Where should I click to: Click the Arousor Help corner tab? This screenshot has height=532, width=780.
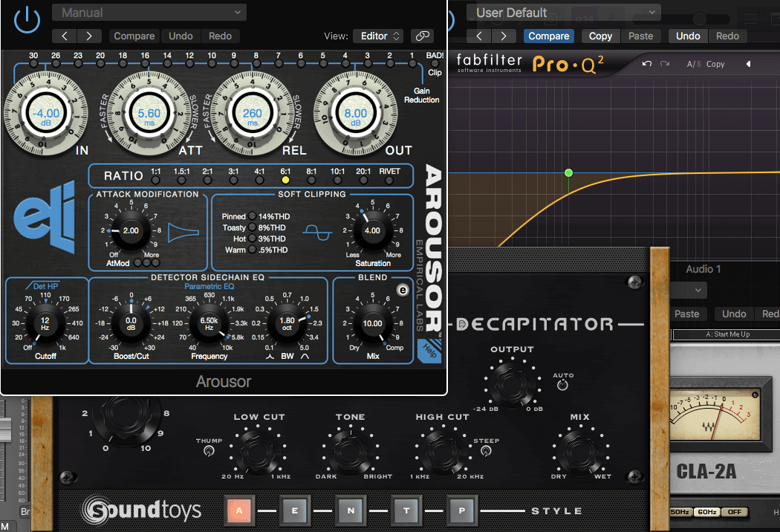[429, 351]
